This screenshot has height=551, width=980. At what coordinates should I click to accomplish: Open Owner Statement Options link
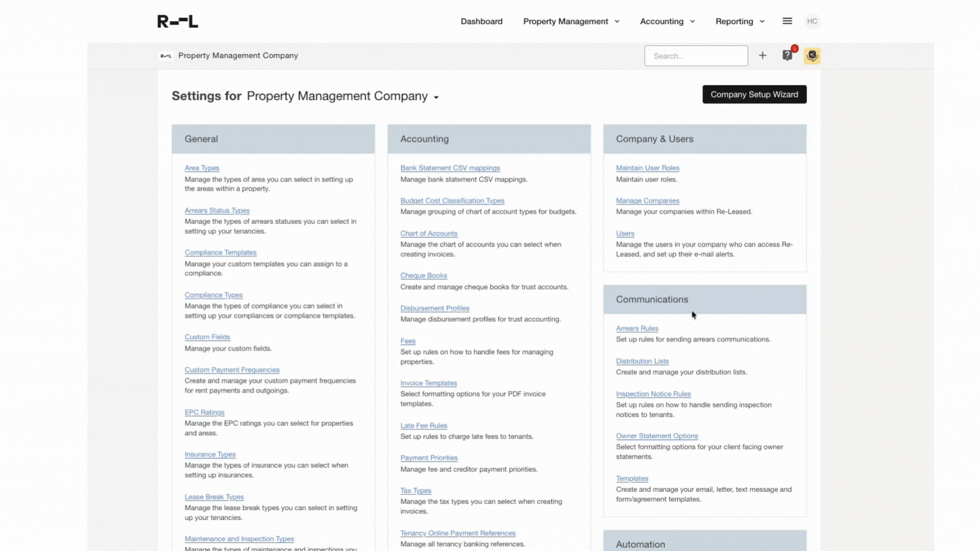656,436
